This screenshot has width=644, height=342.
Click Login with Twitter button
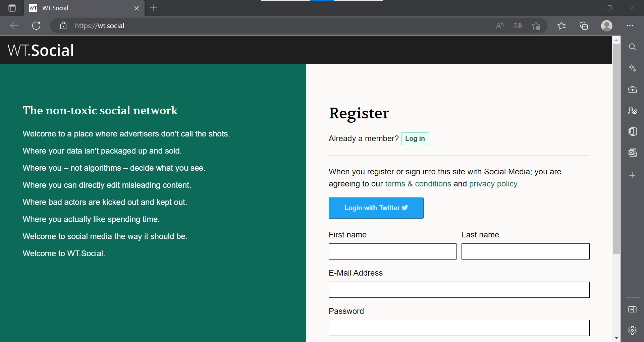[376, 208]
